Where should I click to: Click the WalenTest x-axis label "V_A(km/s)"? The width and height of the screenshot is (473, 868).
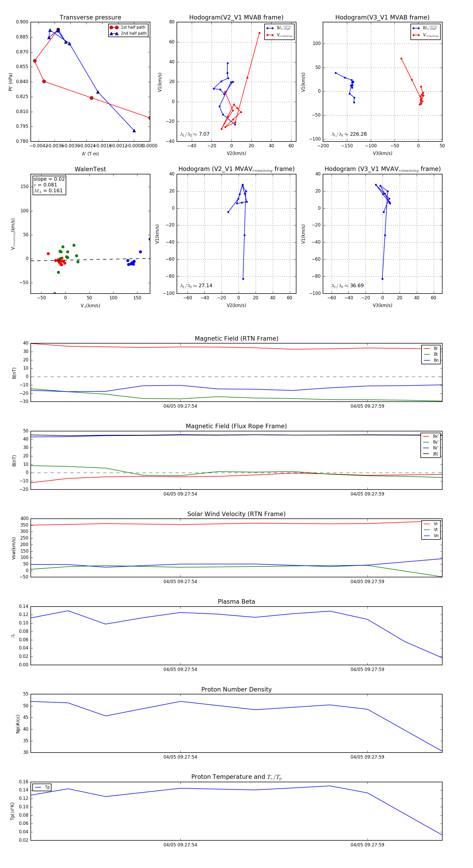[90, 306]
